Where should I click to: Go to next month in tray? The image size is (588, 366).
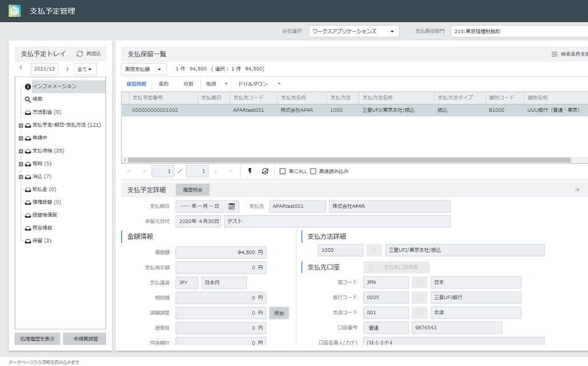pos(67,69)
